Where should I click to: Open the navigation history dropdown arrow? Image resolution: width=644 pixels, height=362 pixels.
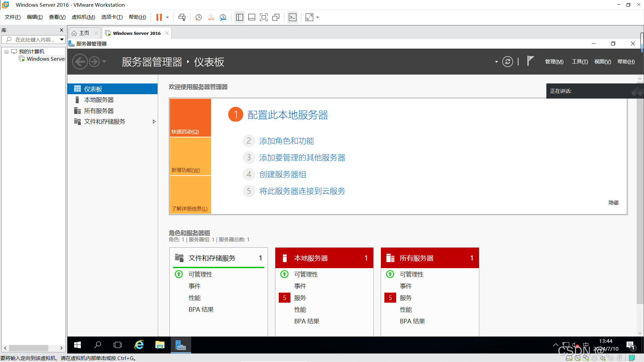104,62
